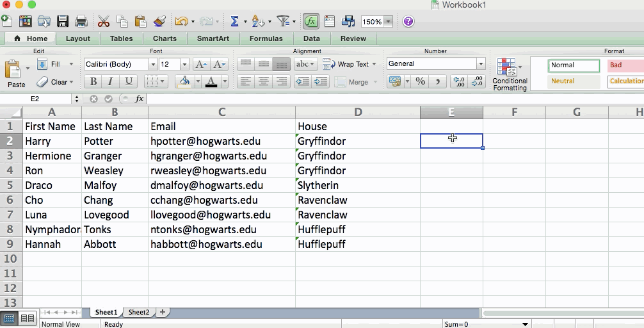
Task: Click the Filter funnel icon
Action: pyautogui.click(x=283, y=21)
